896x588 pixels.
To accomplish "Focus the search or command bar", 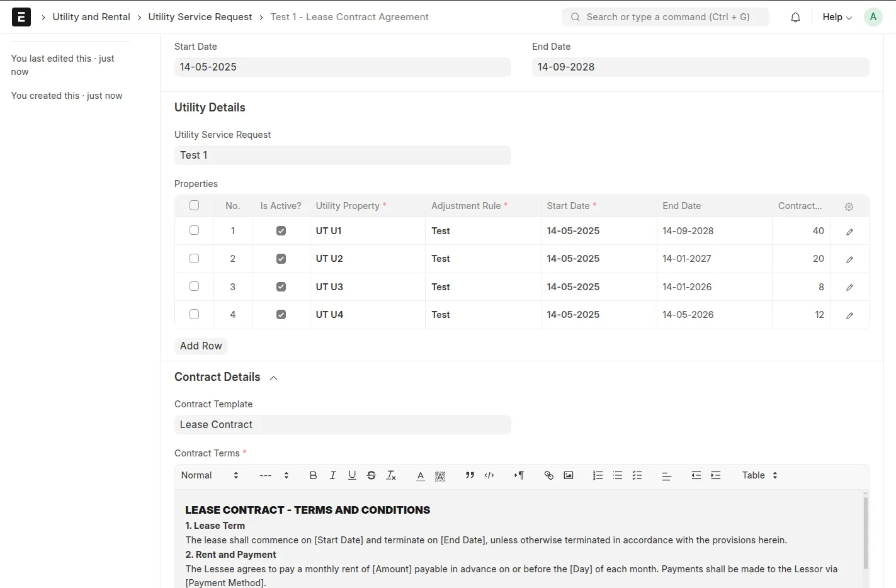I will tap(666, 17).
